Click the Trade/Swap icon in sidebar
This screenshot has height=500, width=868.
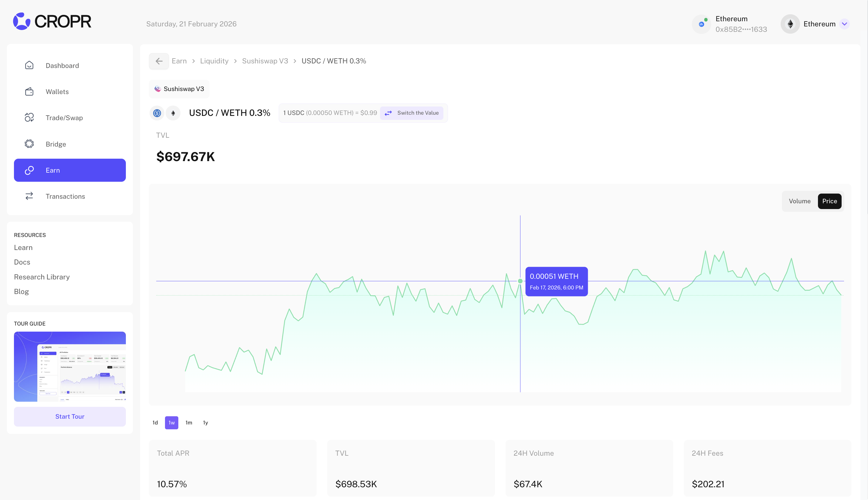pos(29,117)
